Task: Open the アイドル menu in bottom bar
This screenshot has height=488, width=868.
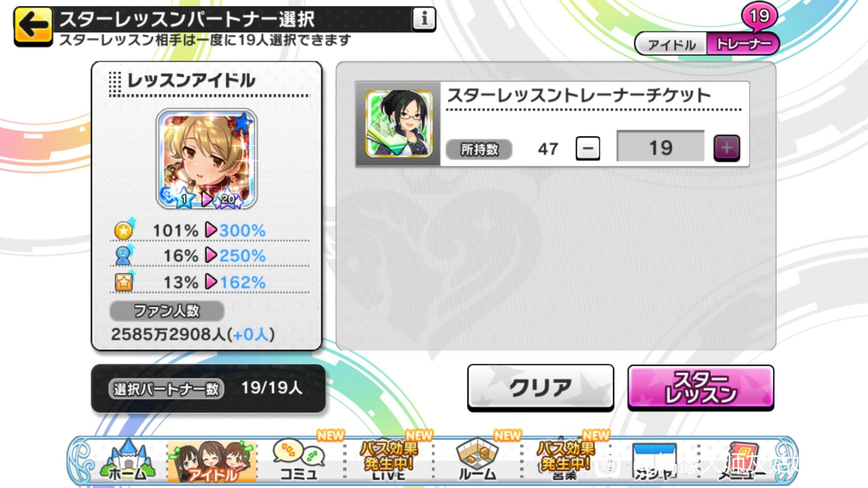Action: [212, 462]
